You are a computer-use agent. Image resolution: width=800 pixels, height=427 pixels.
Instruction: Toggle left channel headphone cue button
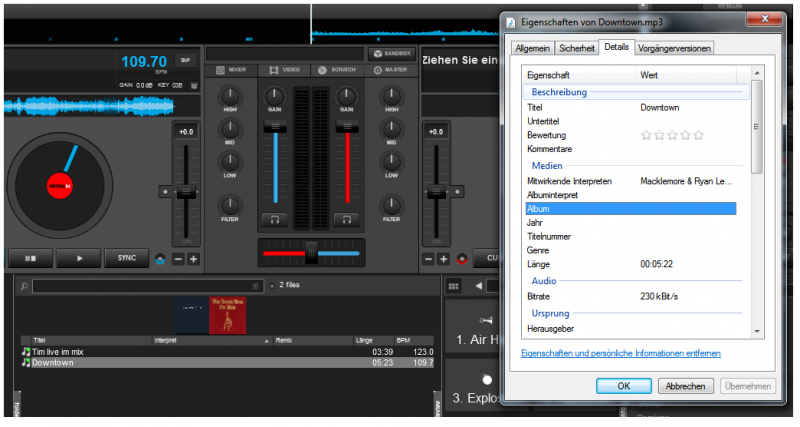273,219
